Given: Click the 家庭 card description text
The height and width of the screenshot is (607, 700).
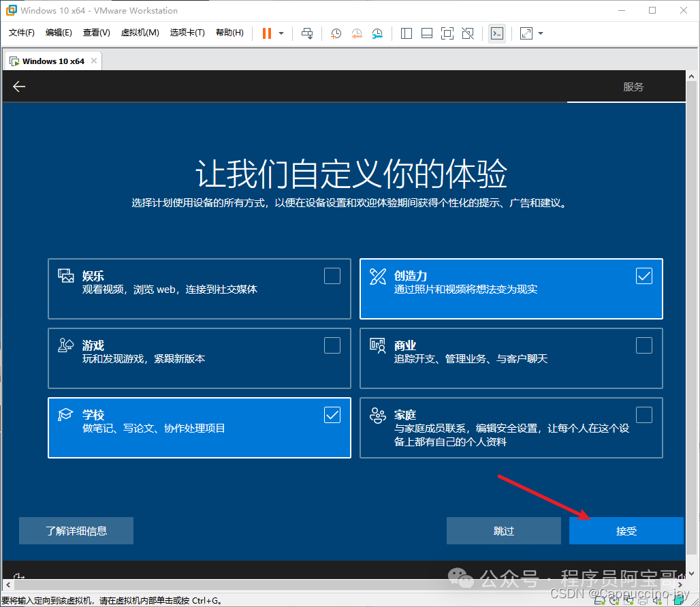Looking at the screenshot, I should pyautogui.click(x=511, y=435).
